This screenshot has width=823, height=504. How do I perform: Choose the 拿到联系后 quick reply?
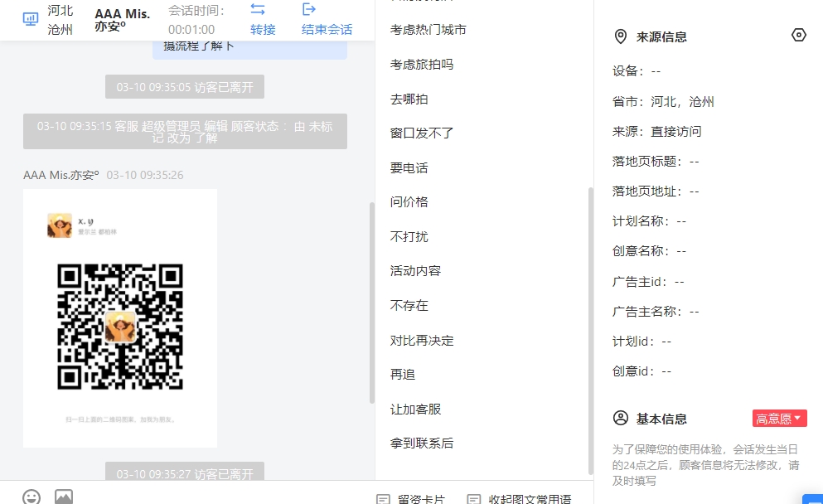click(x=422, y=443)
